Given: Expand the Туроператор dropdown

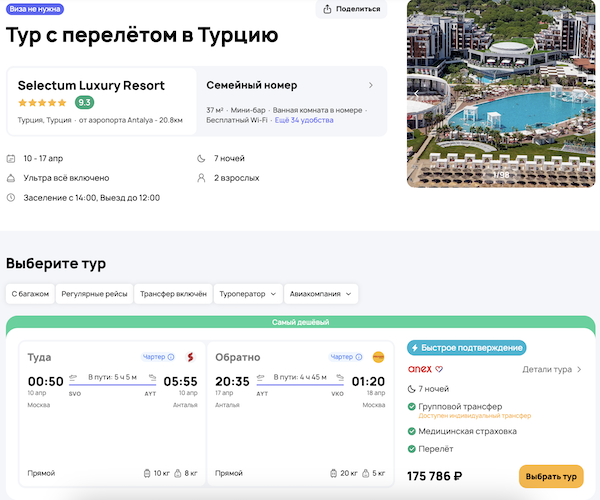Looking at the screenshot, I should tap(247, 294).
